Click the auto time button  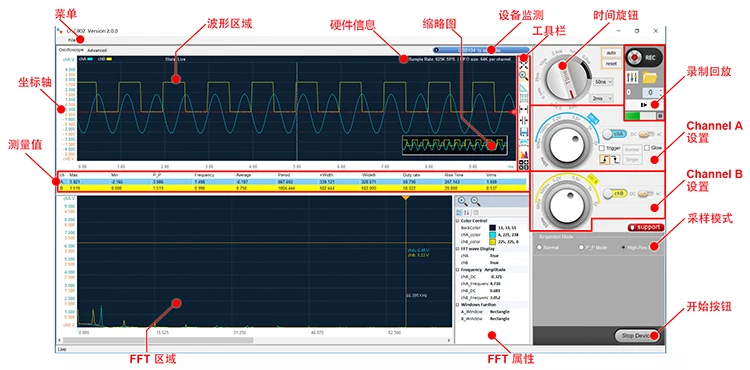[610, 53]
